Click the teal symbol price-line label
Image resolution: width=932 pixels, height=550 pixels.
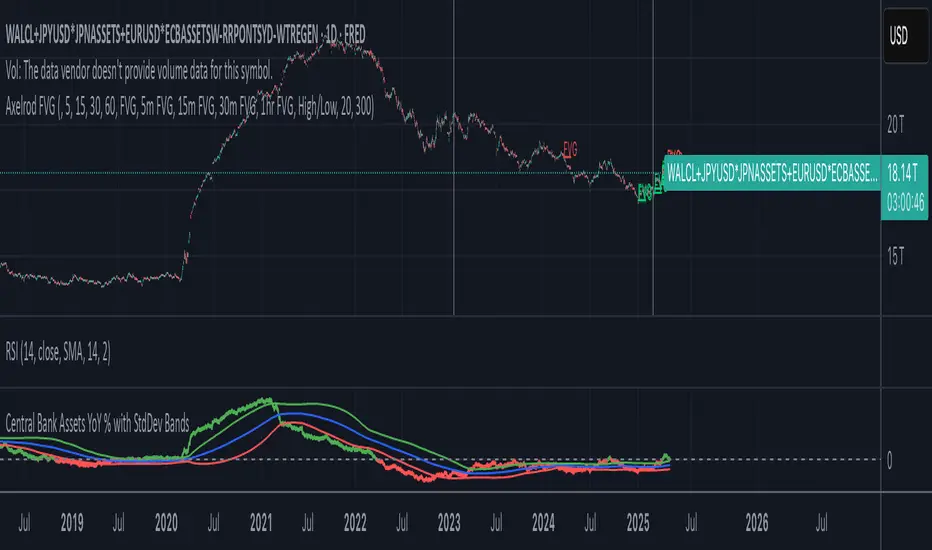pos(772,174)
